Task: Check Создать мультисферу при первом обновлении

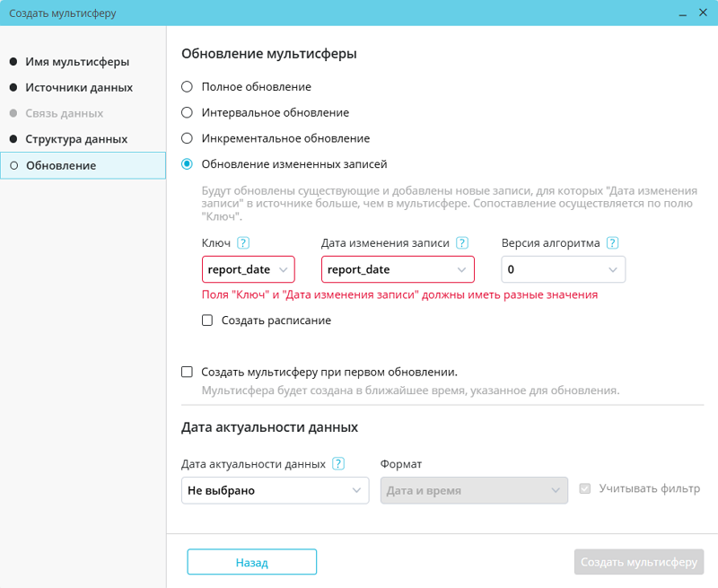Action: tap(187, 372)
